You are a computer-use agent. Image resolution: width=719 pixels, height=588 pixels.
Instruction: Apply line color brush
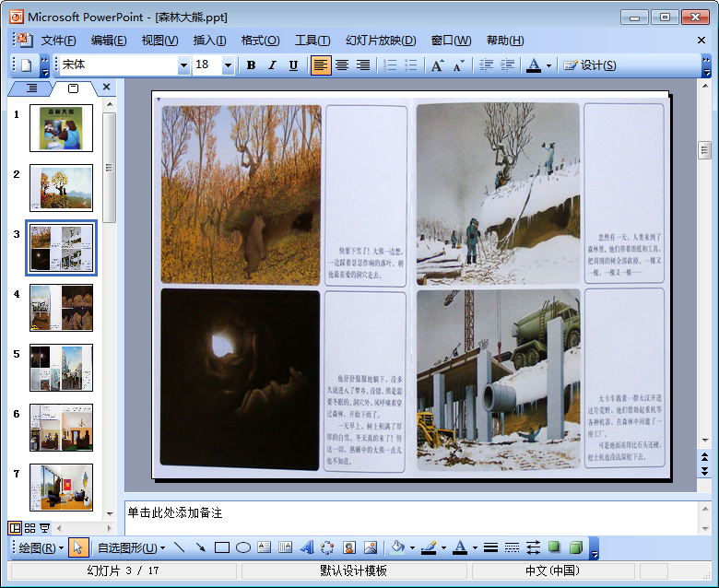point(429,547)
